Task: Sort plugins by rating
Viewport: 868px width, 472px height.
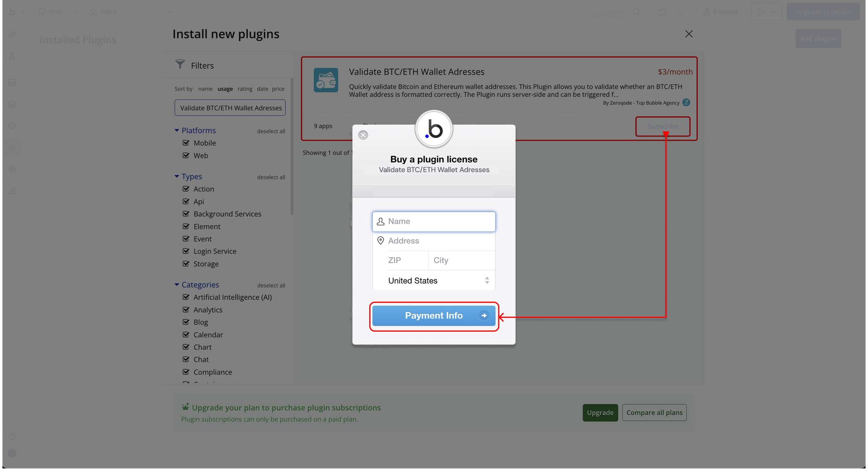Action: (x=245, y=89)
